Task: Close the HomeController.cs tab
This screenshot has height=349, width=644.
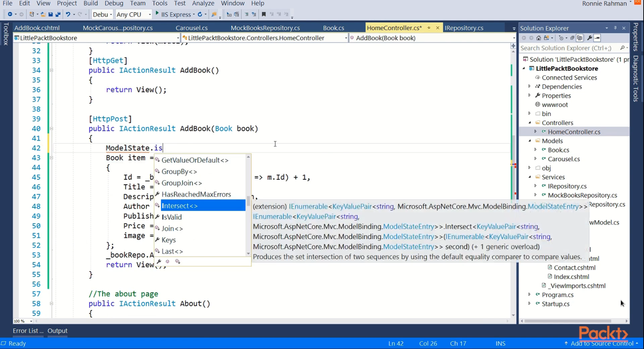Action: click(438, 28)
